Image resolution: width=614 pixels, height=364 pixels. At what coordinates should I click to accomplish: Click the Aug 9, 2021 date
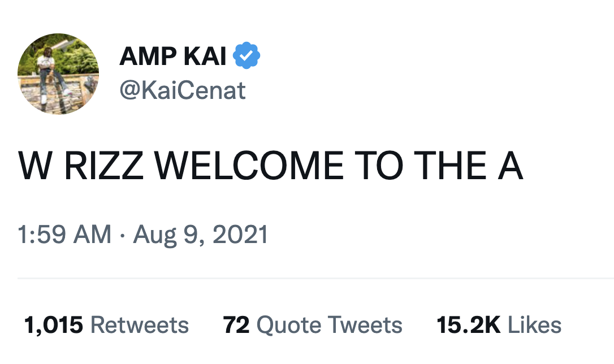click(200, 235)
